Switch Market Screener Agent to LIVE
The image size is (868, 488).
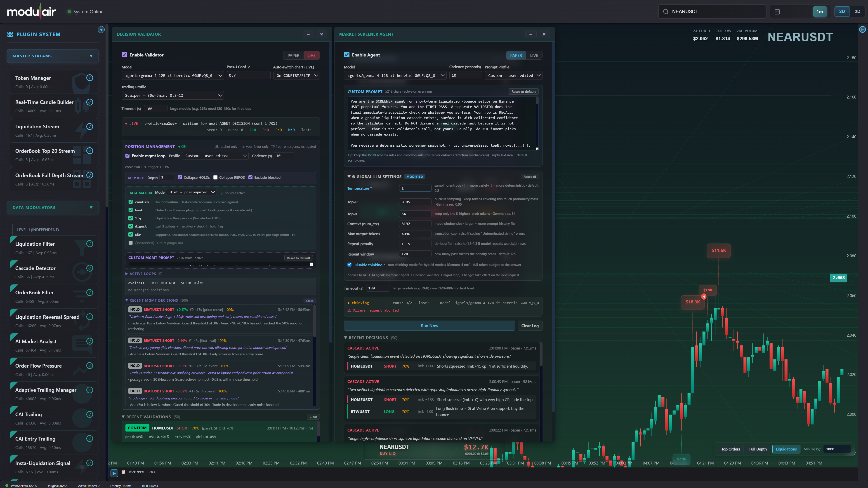coord(534,56)
